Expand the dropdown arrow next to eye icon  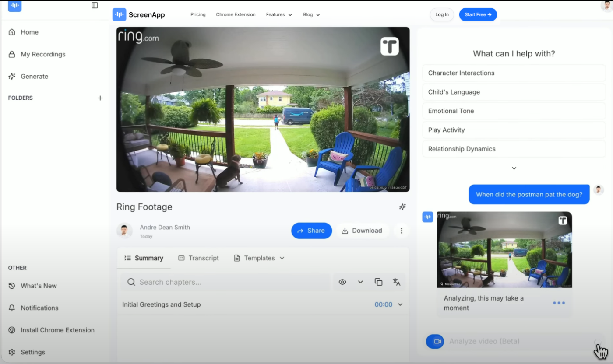pyautogui.click(x=360, y=282)
